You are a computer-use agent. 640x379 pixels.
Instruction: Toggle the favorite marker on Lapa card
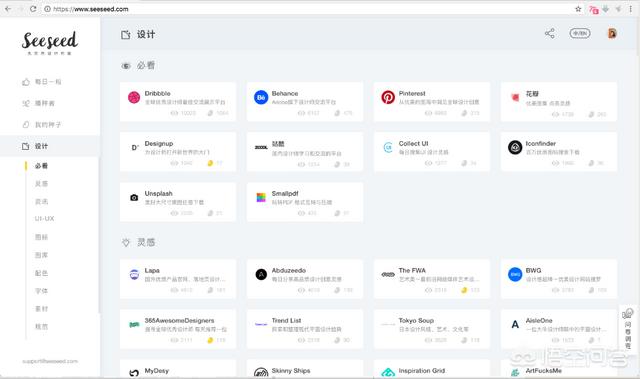pos(210,290)
